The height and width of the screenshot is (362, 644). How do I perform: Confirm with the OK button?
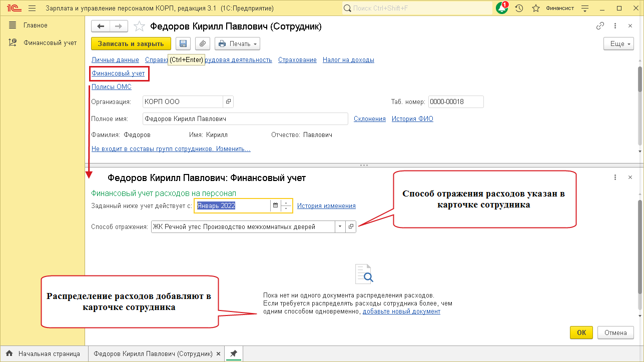tap(581, 332)
